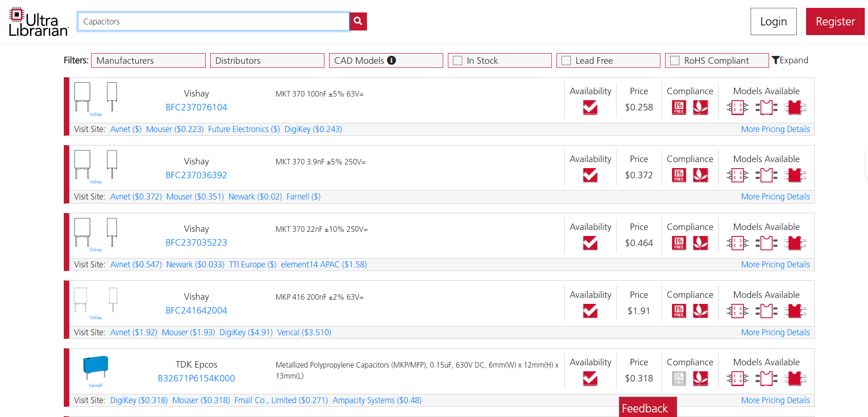Click footprint model icon for BFC241642004
This screenshot has height=417, width=868.
[x=766, y=311]
